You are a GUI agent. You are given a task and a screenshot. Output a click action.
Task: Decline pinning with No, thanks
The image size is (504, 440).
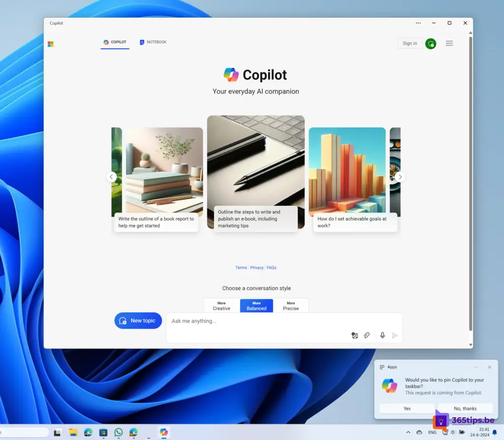(x=465, y=408)
